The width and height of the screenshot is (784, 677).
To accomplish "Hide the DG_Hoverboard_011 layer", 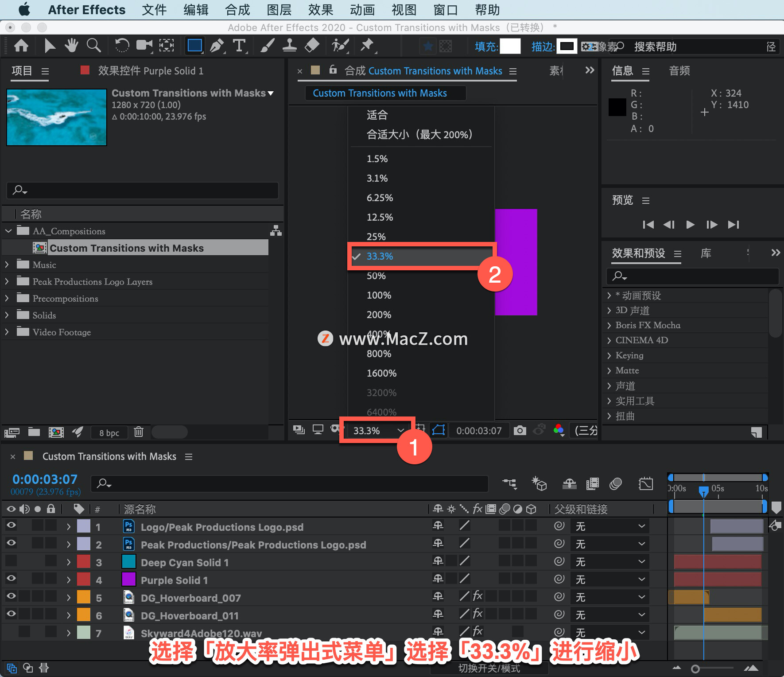I will 11,614.
